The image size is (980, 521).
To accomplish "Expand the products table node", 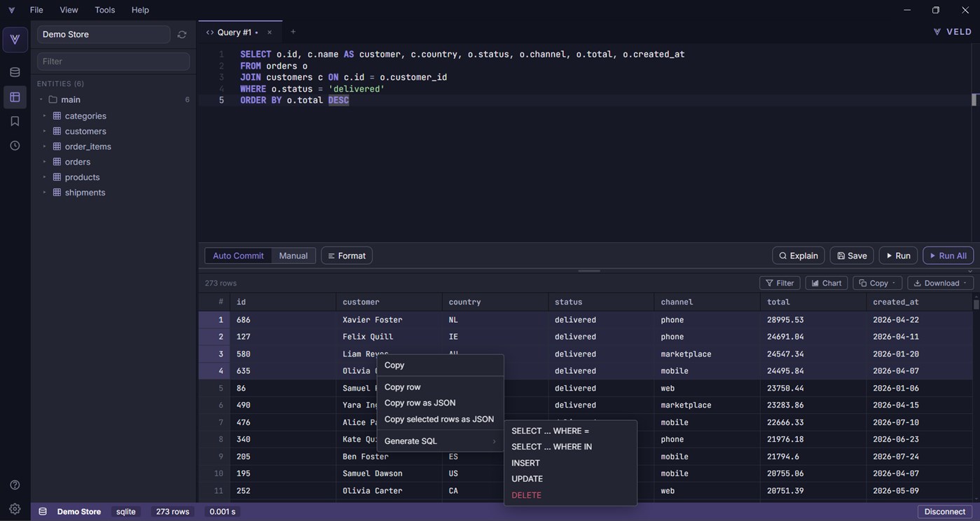I will pos(44,177).
